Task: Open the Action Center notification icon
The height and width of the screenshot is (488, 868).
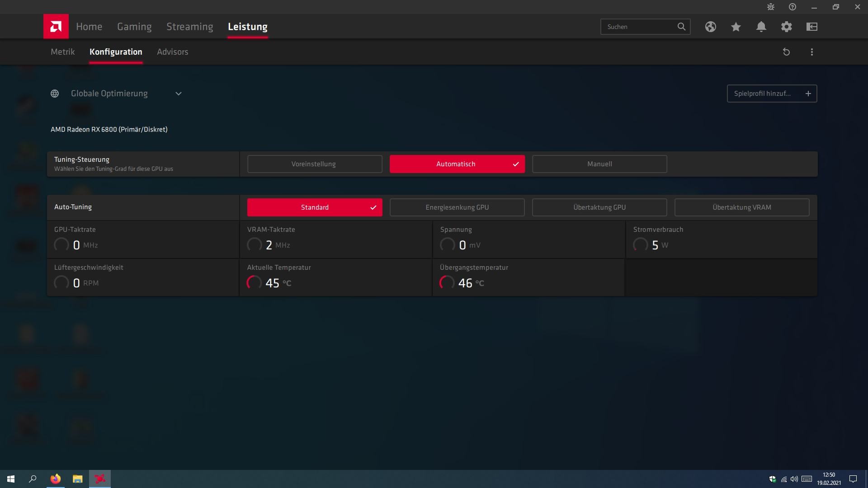Action: (x=853, y=479)
